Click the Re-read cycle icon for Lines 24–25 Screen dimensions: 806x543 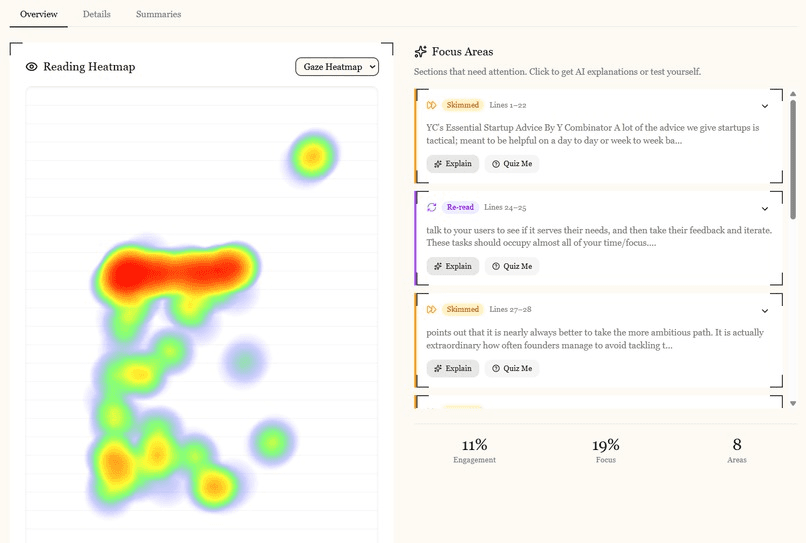(x=431, y=207)
